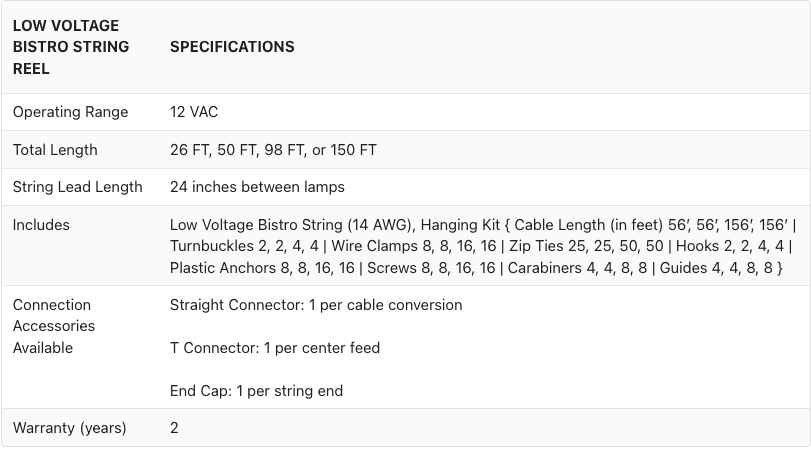This screenshot has height=449, width=811.
Task: Select the "Warranty (years)" row label
Action: click(69, 428)
